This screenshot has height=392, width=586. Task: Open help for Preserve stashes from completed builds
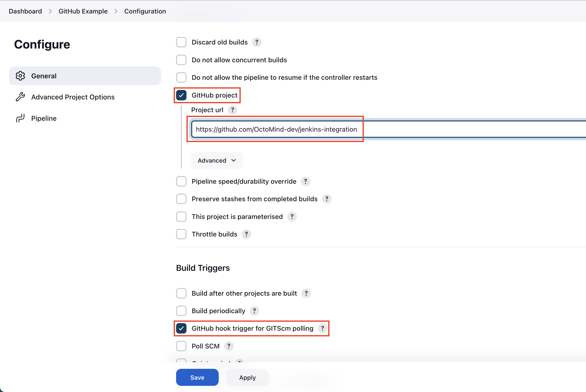point(326,199)
